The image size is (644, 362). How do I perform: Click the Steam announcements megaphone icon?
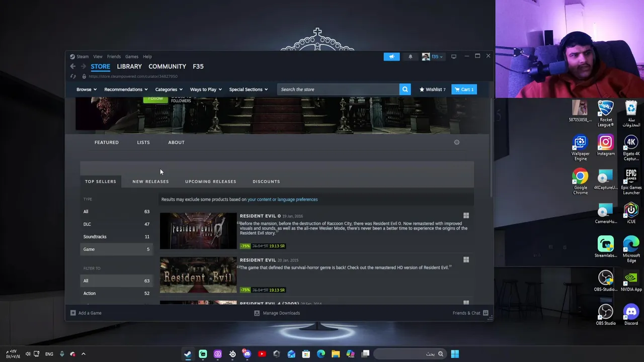coord(391,57)
